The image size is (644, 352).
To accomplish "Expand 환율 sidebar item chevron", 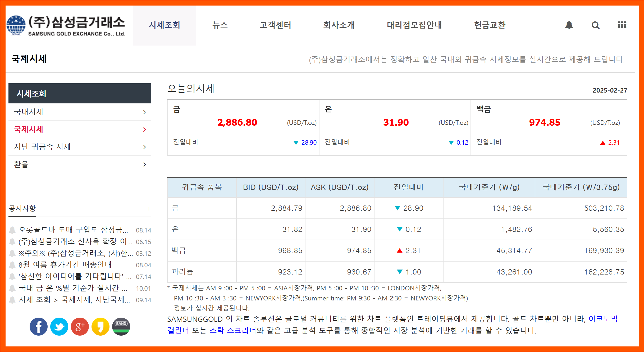I will (144, 164).
